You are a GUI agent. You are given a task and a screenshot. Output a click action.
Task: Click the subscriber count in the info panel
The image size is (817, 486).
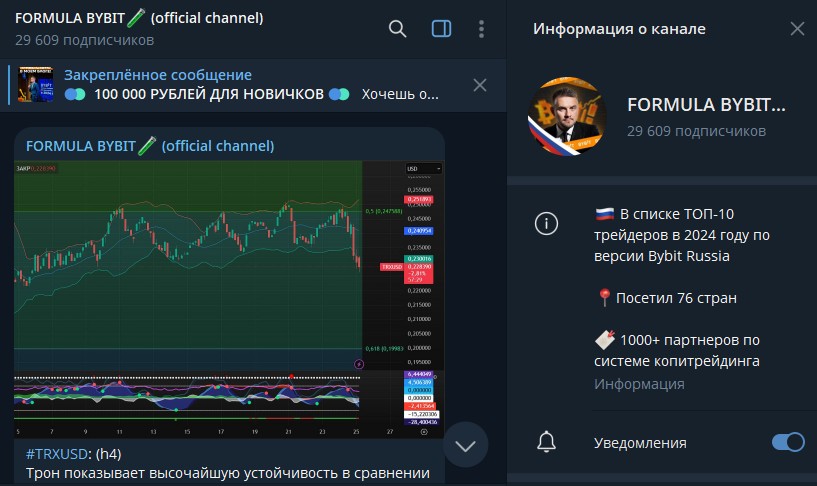[697, 131]
